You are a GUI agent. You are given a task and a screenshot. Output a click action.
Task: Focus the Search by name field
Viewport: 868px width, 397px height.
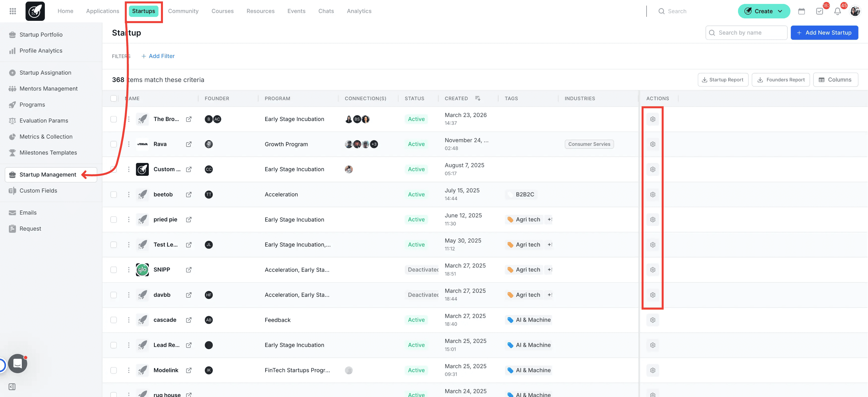[x=746, y=33]
